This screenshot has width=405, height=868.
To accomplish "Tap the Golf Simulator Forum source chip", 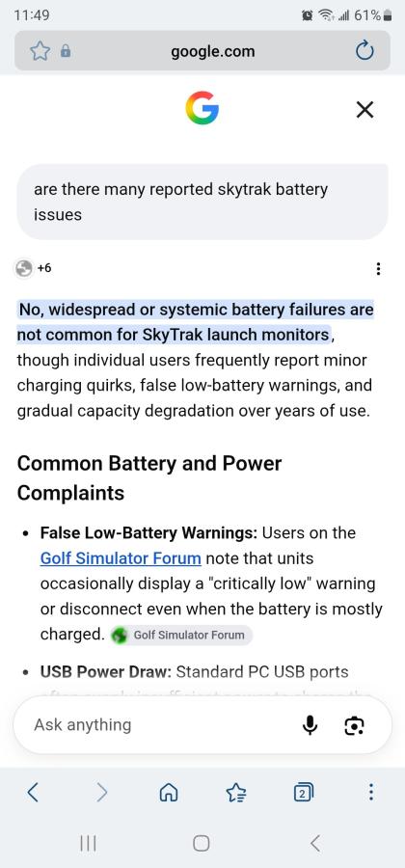I will point(181,635).
